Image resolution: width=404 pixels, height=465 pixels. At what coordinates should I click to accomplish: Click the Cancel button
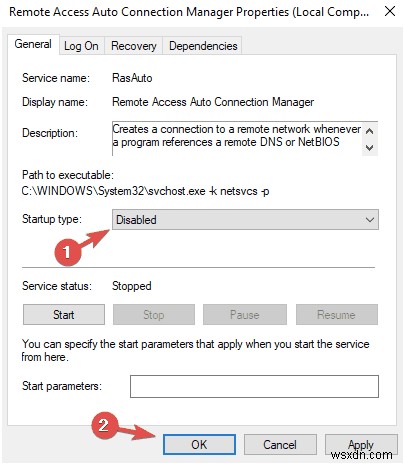tap(280, 444)
